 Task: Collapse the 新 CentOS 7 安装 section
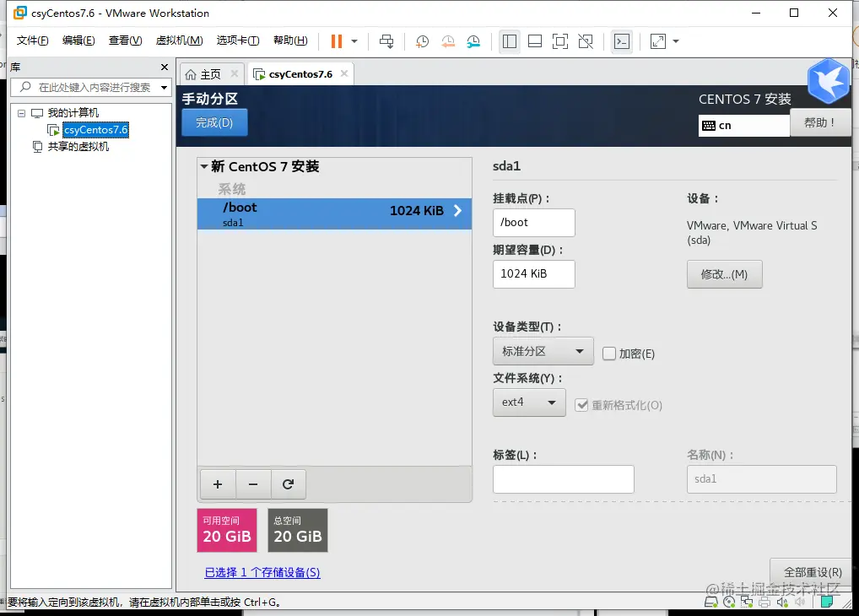point(204,166)
